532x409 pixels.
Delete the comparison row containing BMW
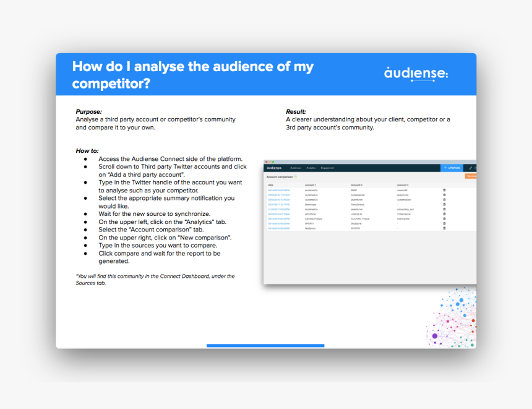click(x=444, y=191)
